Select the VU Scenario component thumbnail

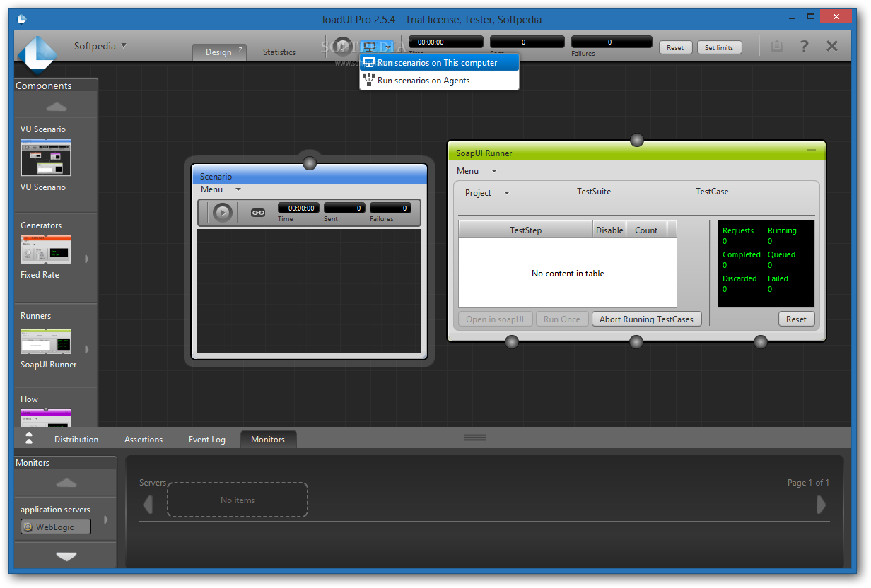46,157
